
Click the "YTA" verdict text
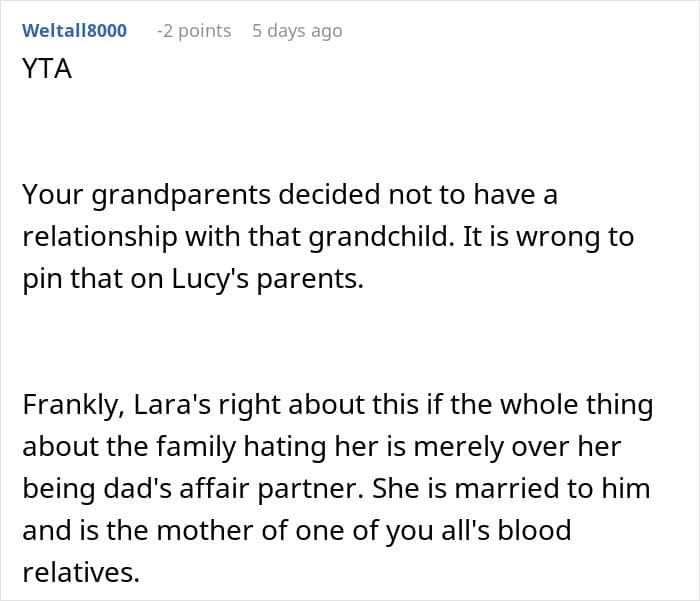point(47,71)
